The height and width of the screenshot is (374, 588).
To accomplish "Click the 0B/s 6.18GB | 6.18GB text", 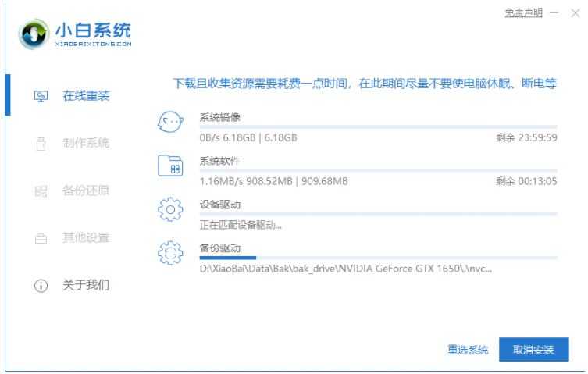I will [248, 137].
